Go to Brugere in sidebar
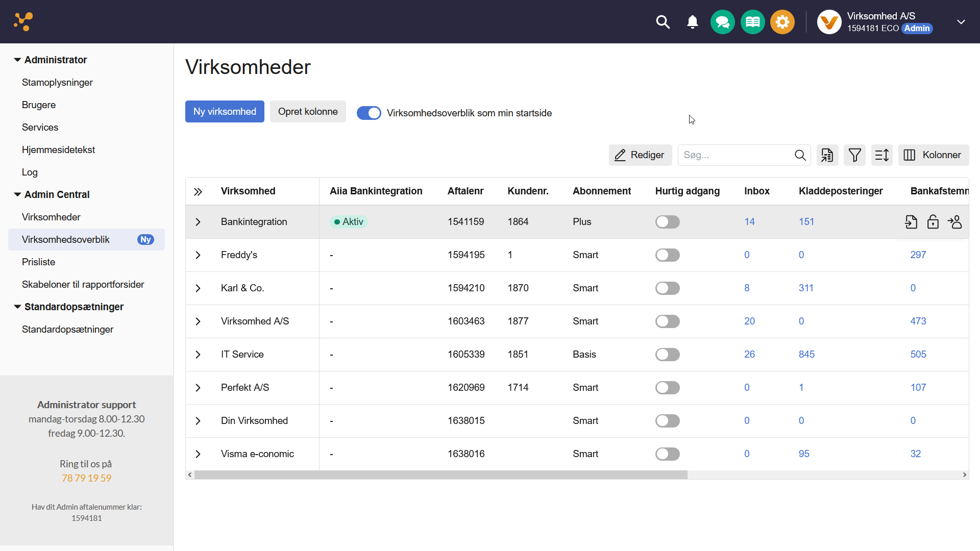980x551 pixels. 39,105
